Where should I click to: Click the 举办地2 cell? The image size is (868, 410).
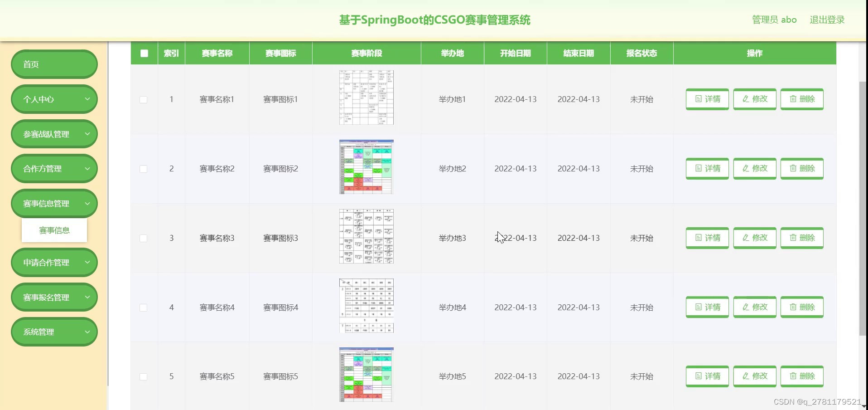tap(453, 169)
